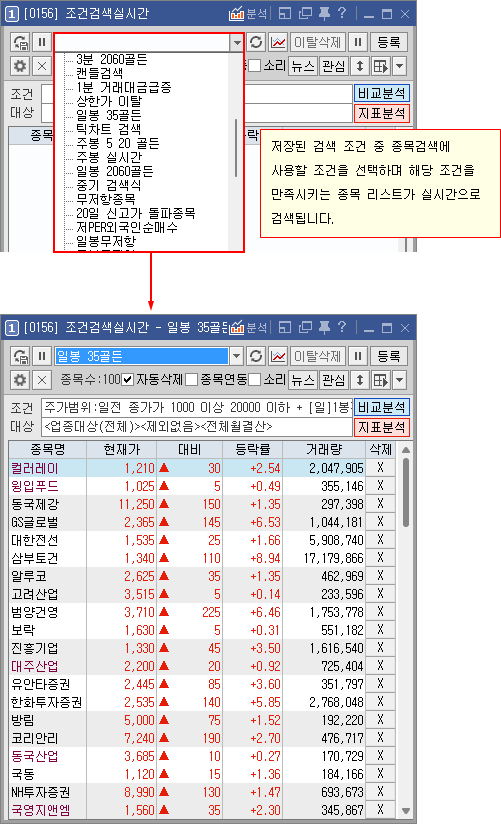Choose 20일 신고가 돌파종목 in the list
The image size is (501, 824).
pyautogui.click(x=136, y=213)
